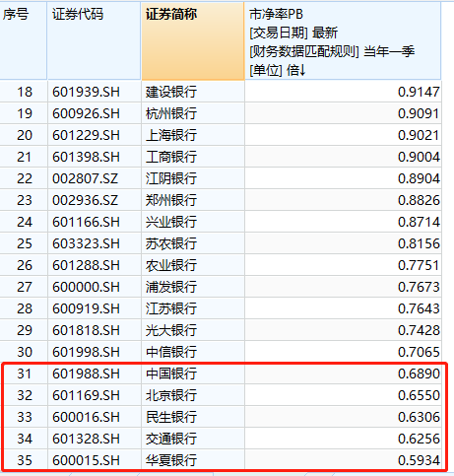The height and width of the screenshot is (476, 454).
Task: Select the 光大银行 name cell
Action: click(x=193, y=330)
